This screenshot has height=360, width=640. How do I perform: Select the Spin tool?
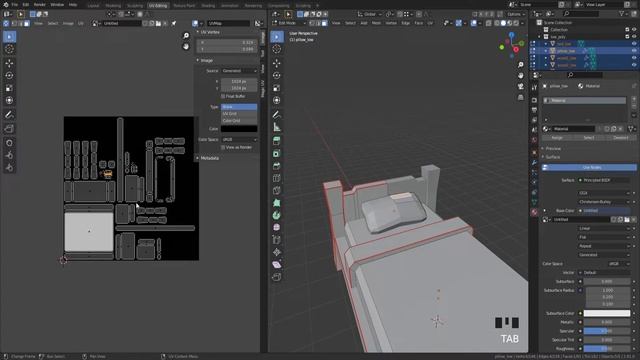click(x=277, y=215)
